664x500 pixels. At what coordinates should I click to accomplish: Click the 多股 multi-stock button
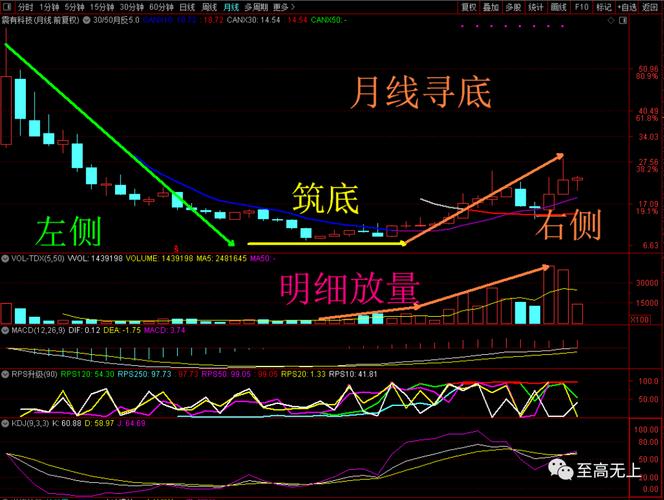pyautogui.click(x=513, y=7)
